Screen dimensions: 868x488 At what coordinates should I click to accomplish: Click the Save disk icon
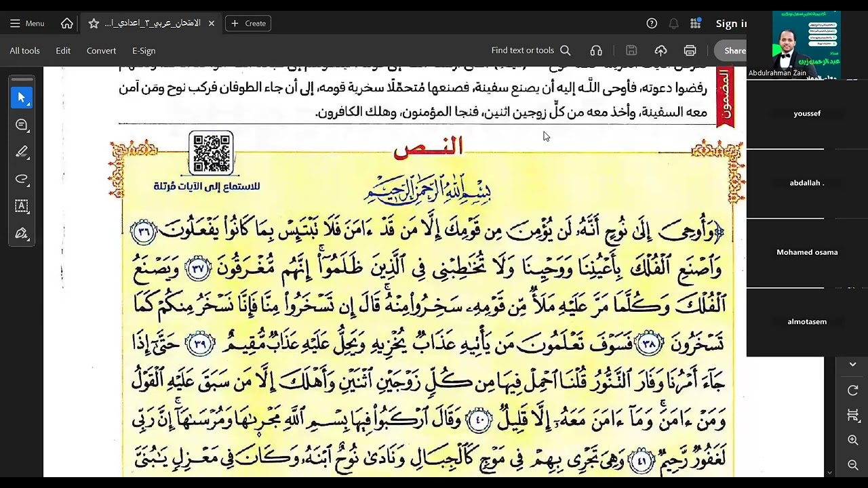coord(631,50)
